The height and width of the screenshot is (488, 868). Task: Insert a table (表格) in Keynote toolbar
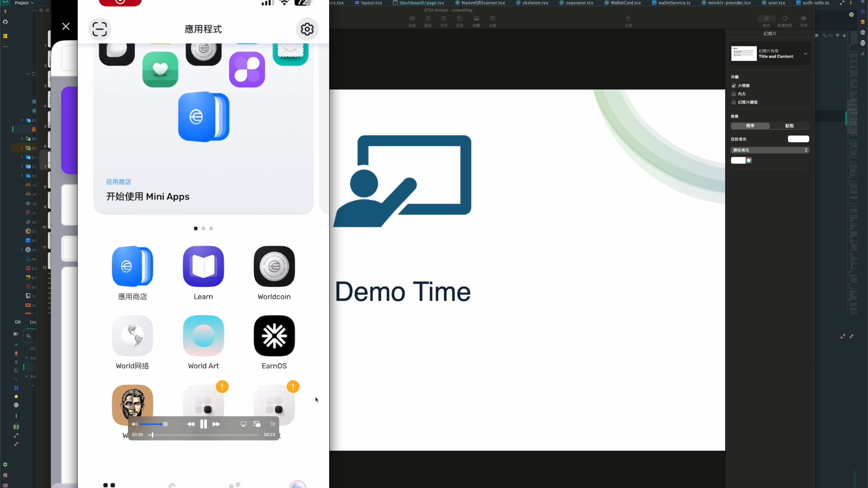pyautogui.click(x=412, y=21)
